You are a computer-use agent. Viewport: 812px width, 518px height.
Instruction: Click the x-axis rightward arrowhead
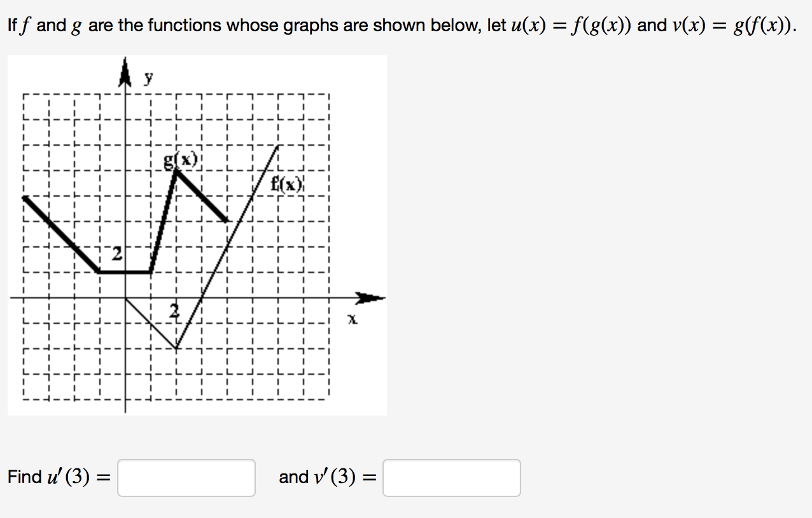tap(370, 298)
